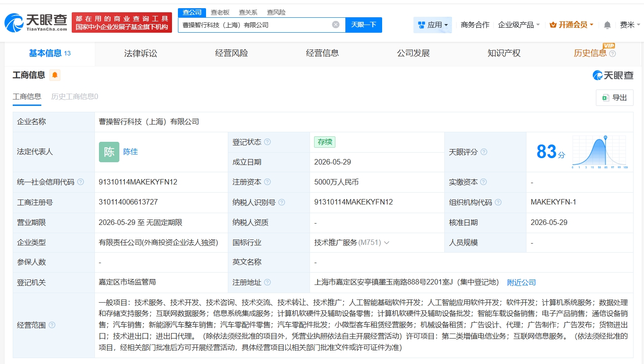This screenshot has height=364, width=644.
Task: Expand the 国标行业 chevron after M751
Action: (x=387, y=243)
